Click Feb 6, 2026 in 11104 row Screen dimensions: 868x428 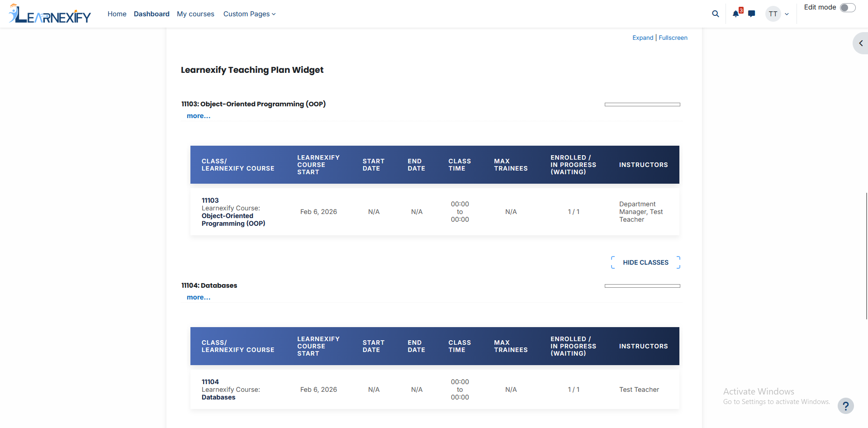(x=318, y=390)
